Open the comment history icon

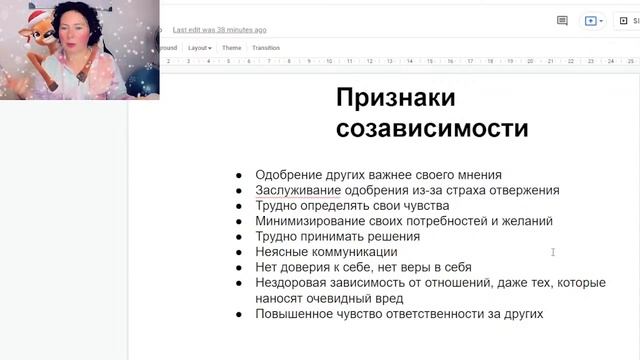tap(562, 20)
